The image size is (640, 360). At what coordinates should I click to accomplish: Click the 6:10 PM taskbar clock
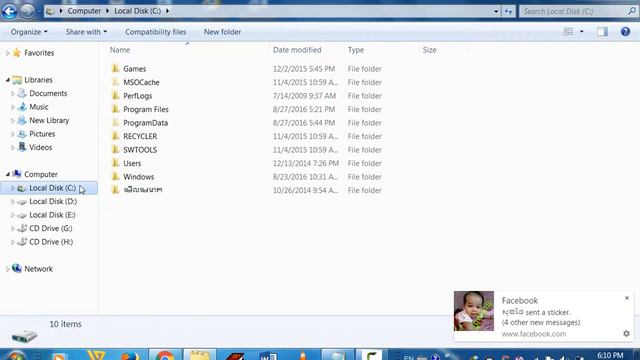point(610,355)
